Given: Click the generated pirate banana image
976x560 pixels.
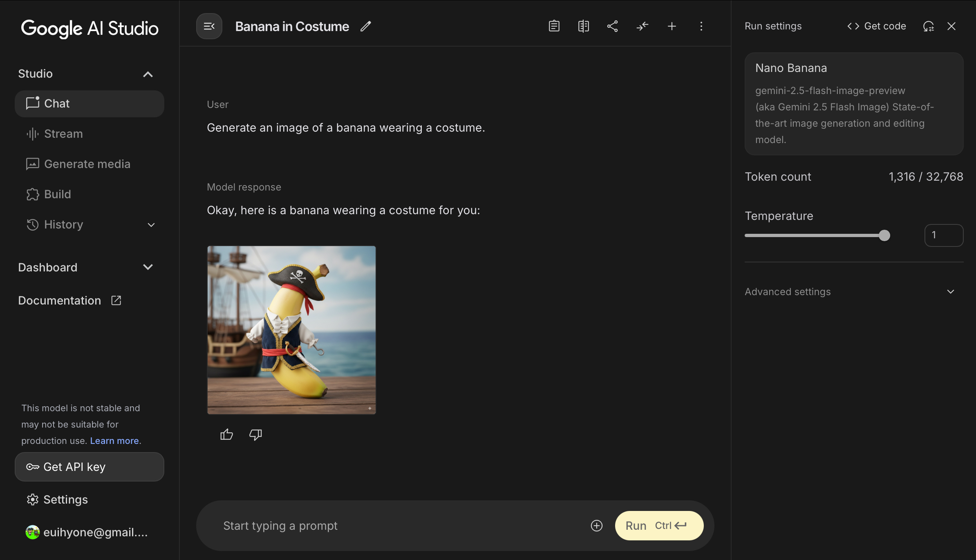Looking at the screenshot, I should 291,330.
